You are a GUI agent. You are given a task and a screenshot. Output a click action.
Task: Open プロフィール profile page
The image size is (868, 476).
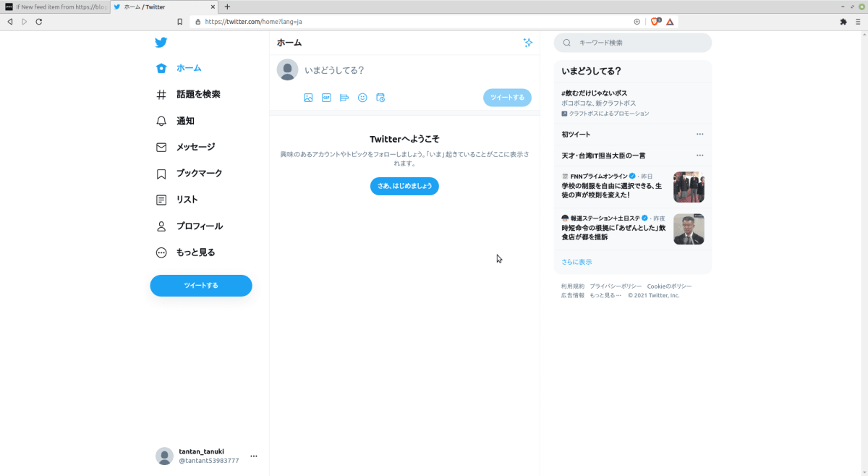(x=190, y=226)
